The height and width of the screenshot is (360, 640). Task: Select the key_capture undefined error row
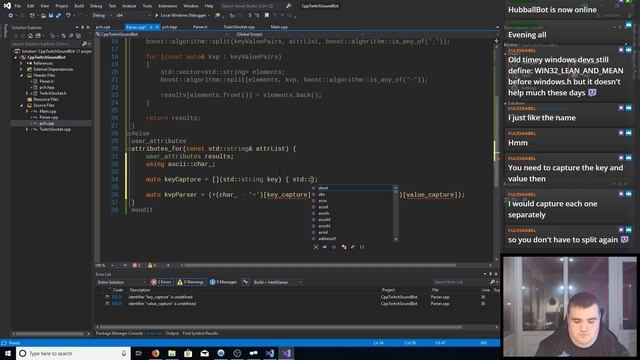[x=297, y=297]
